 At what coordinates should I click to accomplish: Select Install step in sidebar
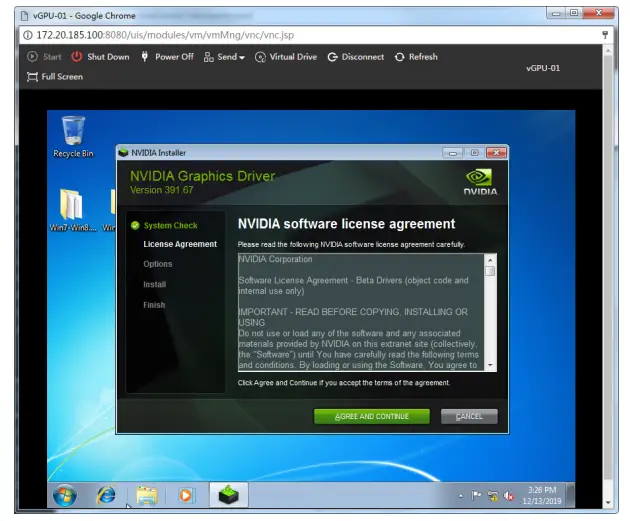[x=154, y=284]
